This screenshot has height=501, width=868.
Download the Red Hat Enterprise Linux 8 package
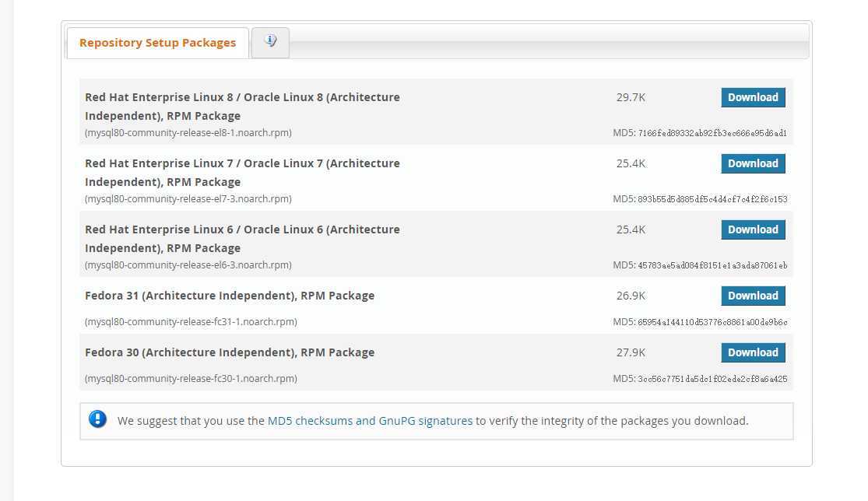coord(753,97)
